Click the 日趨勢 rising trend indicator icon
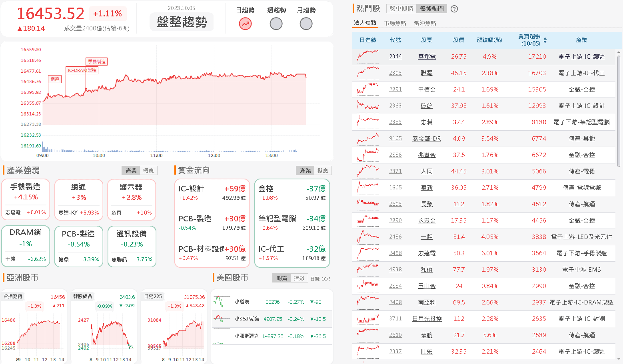Screen dimensions: 623x364 (x=245, y=24)
